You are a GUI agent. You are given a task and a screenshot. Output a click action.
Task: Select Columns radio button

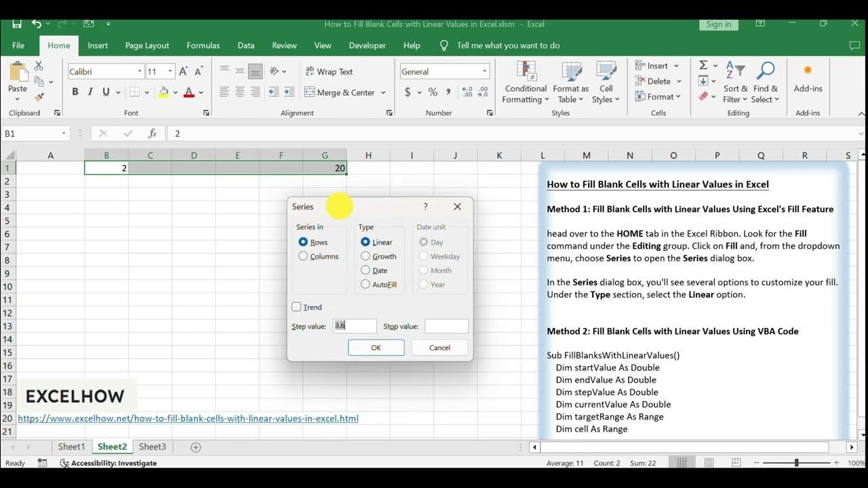303,256
